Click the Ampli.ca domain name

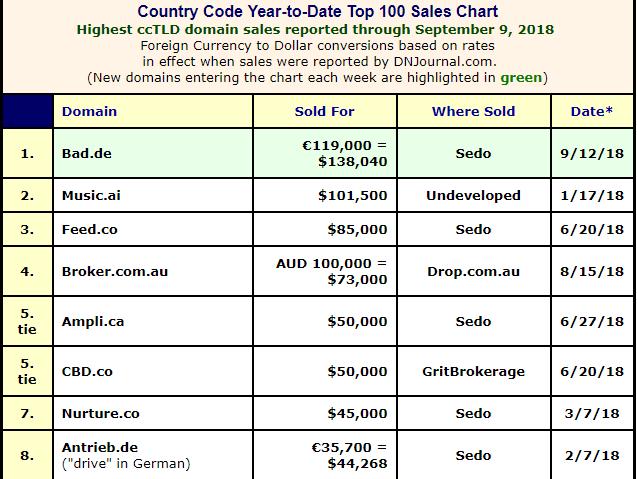click(90, 321)
